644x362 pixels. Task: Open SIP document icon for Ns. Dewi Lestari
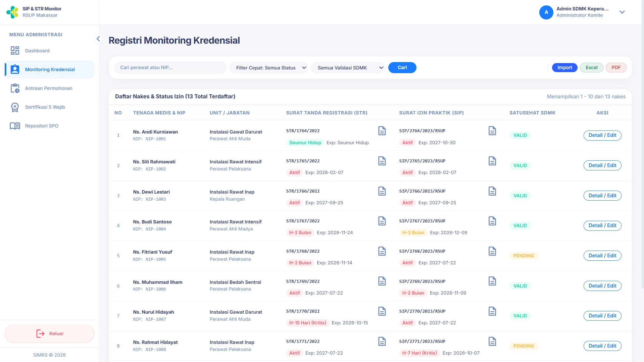click(x=492, y=191)
